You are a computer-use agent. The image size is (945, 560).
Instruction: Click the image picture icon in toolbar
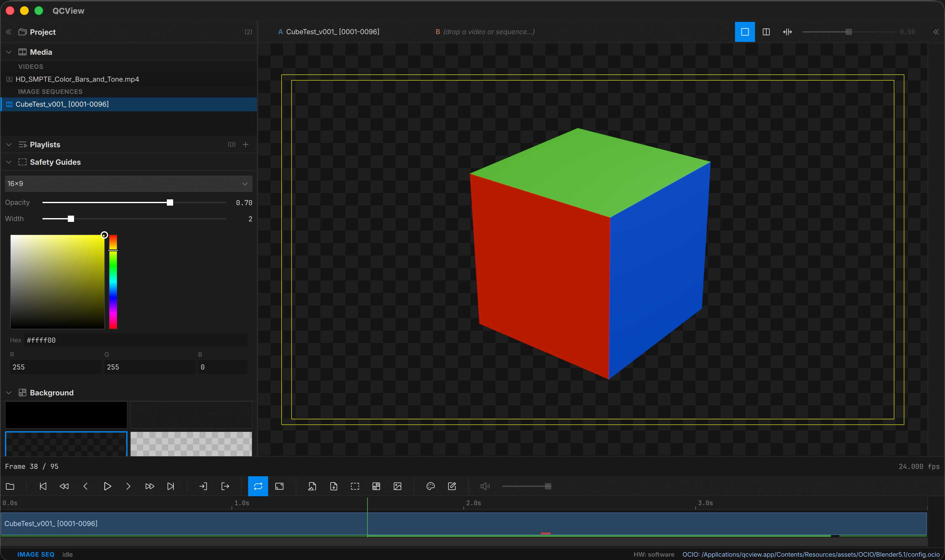pos(397,486)
